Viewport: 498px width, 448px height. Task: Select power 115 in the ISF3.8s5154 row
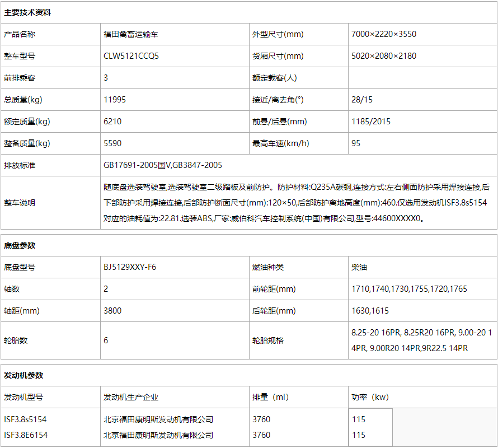tap(359, 419)
